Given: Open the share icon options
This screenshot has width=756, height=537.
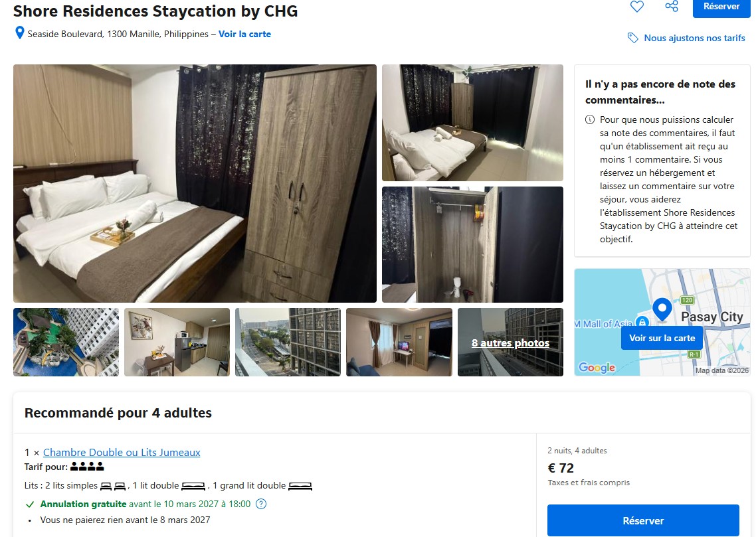Looking at the screenshot, I should coord(672,6).
